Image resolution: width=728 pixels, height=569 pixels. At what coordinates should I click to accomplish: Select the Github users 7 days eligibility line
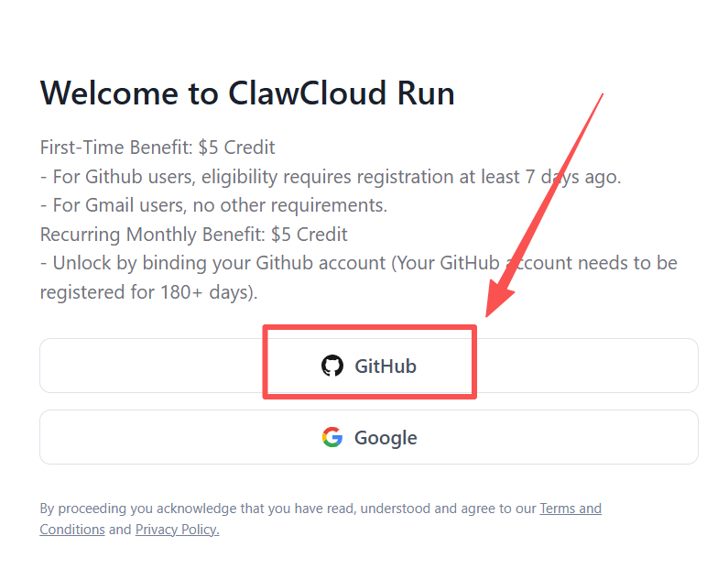pos(331,177)
